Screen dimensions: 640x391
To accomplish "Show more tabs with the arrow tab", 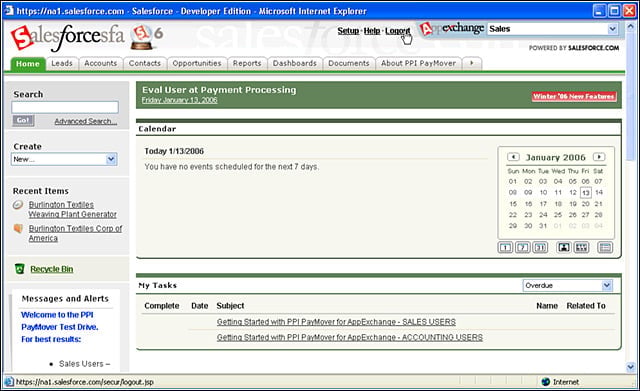I will pyautogui.click(x=472, y=63).
